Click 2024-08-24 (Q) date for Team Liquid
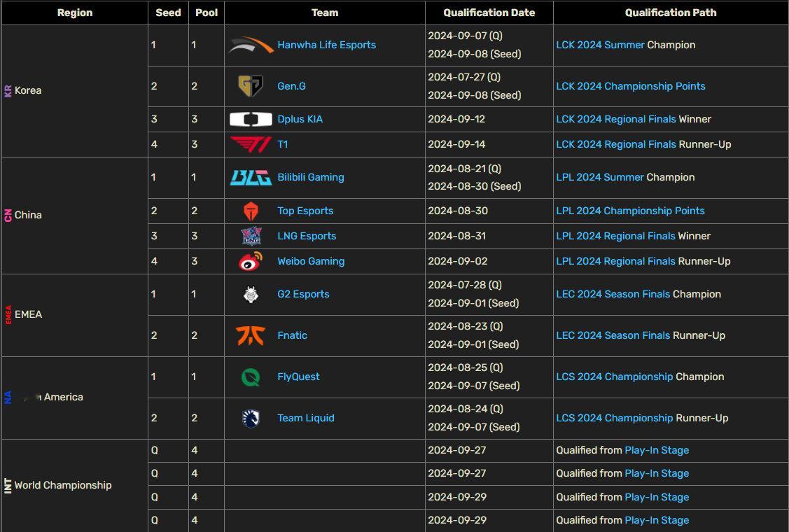789x532 pixels. 466,409
